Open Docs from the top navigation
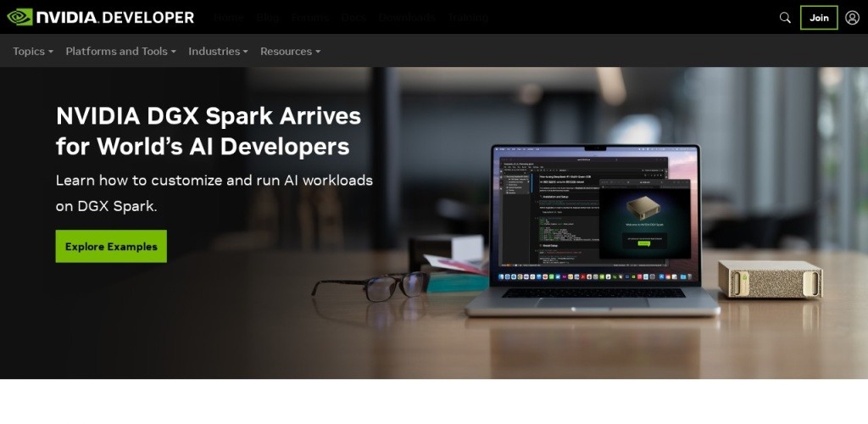 point(354,17)
